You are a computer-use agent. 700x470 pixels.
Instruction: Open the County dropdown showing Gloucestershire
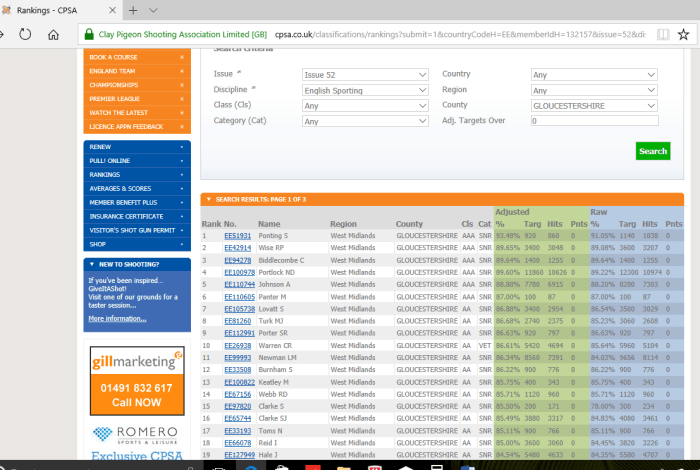pos(593,105)
